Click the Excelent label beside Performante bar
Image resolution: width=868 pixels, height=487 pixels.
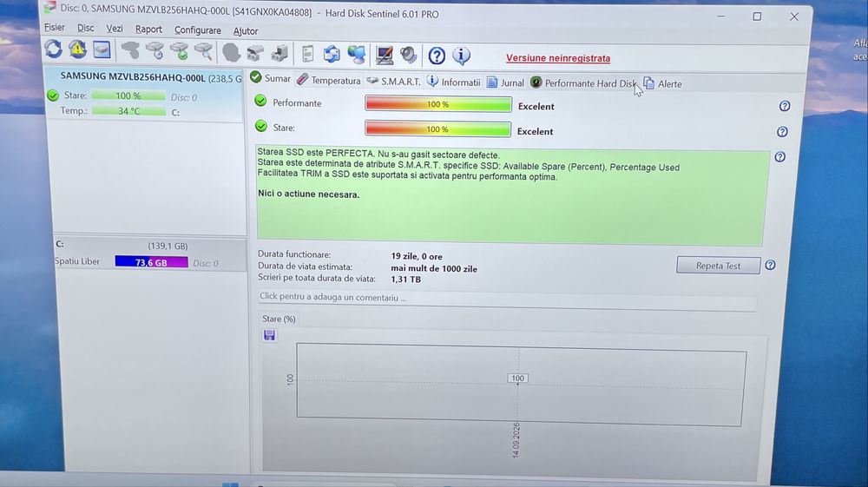coord(536,106)
